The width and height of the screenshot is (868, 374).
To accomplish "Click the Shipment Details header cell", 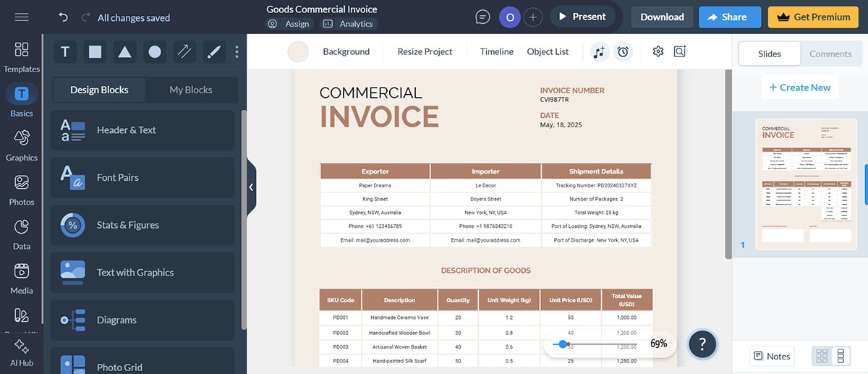I will coord(596,171).
